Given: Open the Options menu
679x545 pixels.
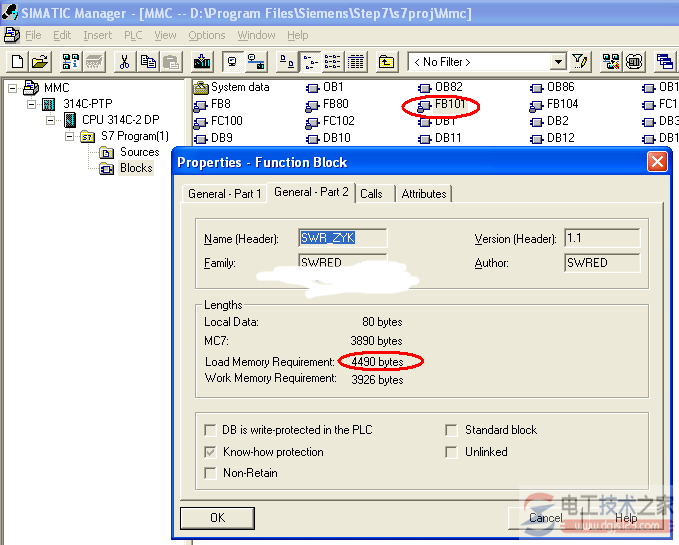Looking at the screenshot, I should (207, 35).
